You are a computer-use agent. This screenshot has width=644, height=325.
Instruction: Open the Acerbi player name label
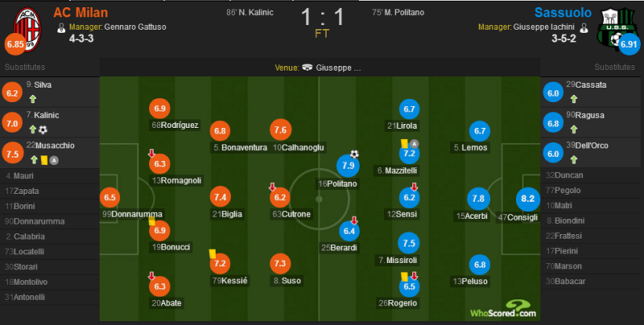(472, 216)
